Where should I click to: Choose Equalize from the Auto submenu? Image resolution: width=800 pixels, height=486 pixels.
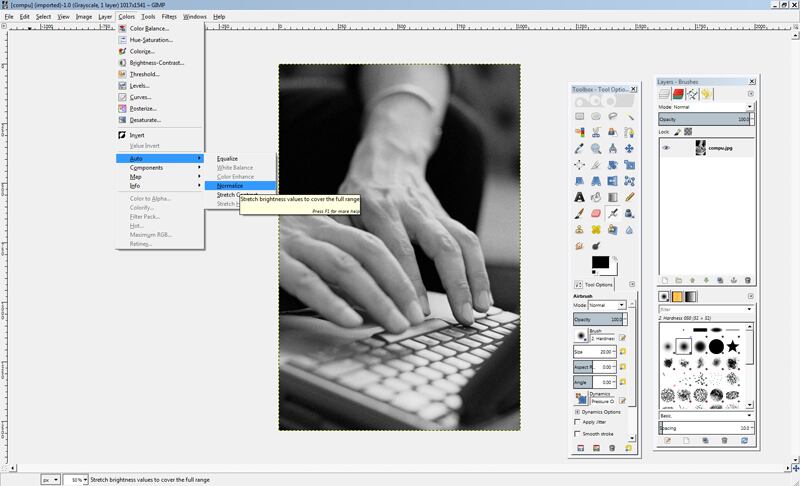tap(227, 159)
